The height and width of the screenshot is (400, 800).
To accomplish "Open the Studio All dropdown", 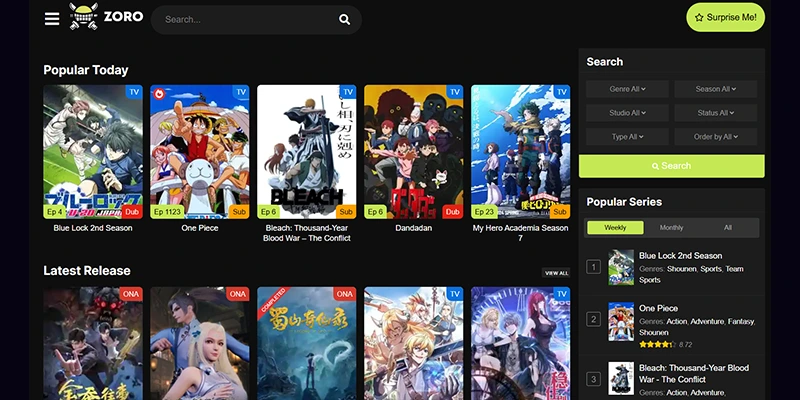I will 627,113.
